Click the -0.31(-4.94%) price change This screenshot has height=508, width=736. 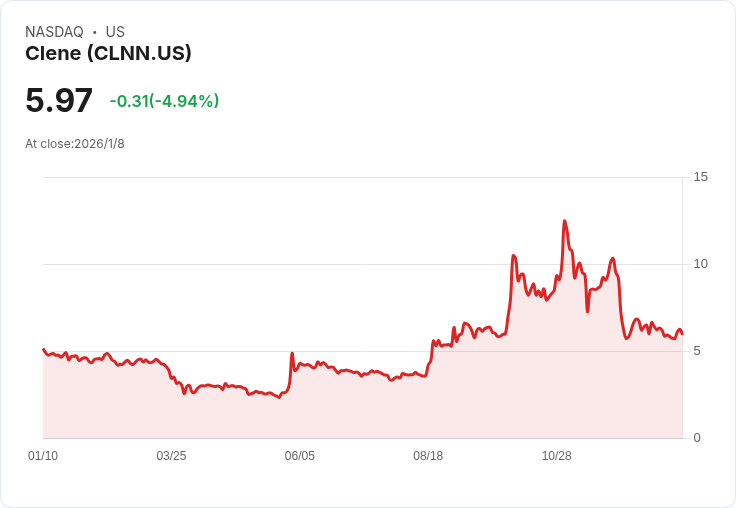click(164, 101)
